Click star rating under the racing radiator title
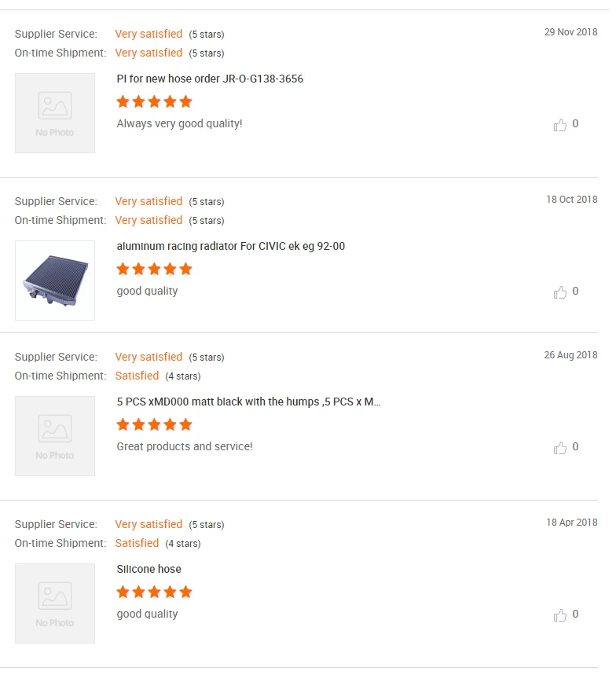This screenshot has height=675, width=616. tap(154, 269)
